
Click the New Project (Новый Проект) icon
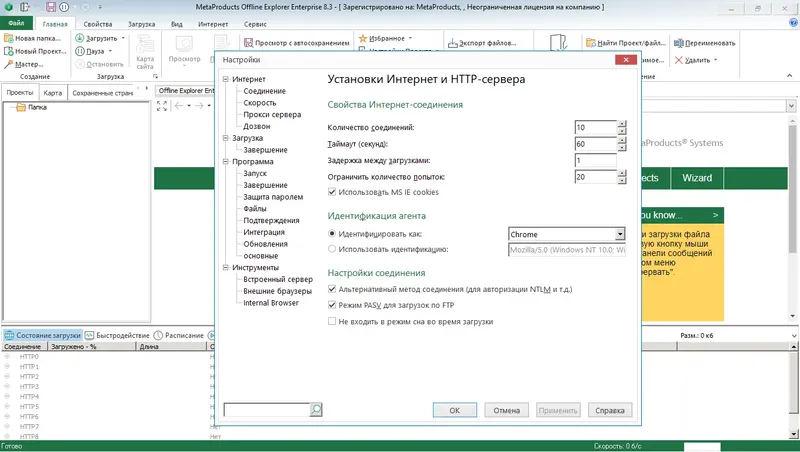[8, 51]
